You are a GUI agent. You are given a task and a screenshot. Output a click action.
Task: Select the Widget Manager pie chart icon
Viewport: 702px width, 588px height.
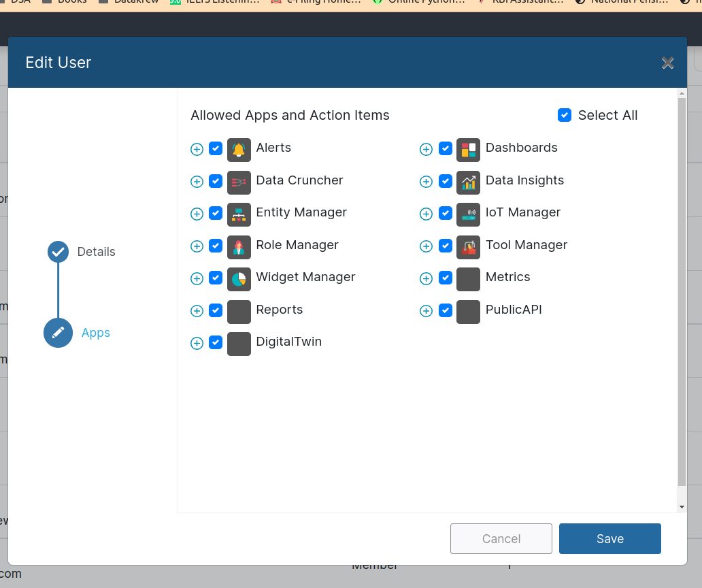pyautogui.click(x=239, y=278)
